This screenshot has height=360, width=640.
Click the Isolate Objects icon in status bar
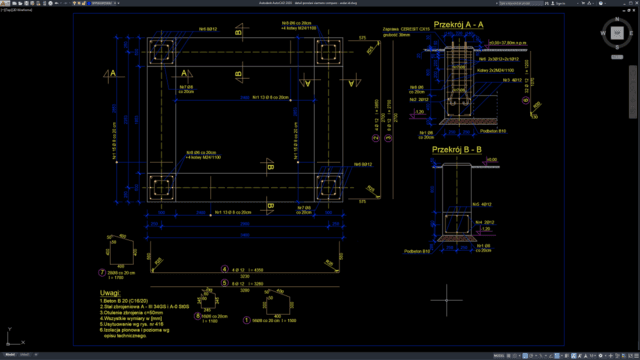[x=617, y=356]
